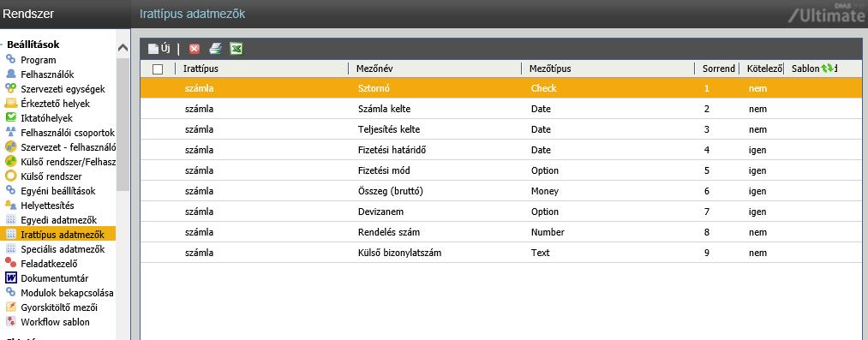
Task: Sort by the Mezőnév column header
Action: coord(374,69)
